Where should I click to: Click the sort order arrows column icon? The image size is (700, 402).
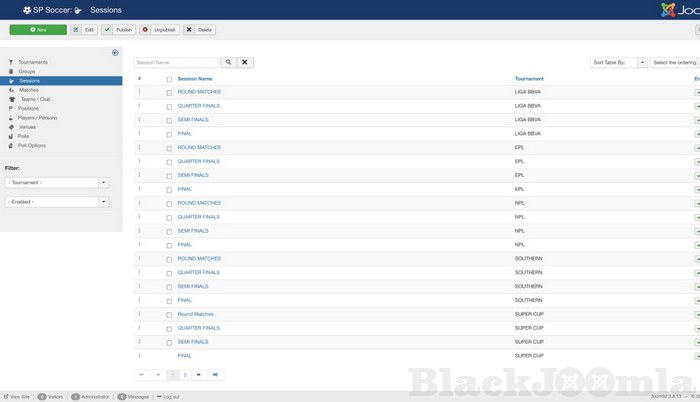(x=140, y=78)
